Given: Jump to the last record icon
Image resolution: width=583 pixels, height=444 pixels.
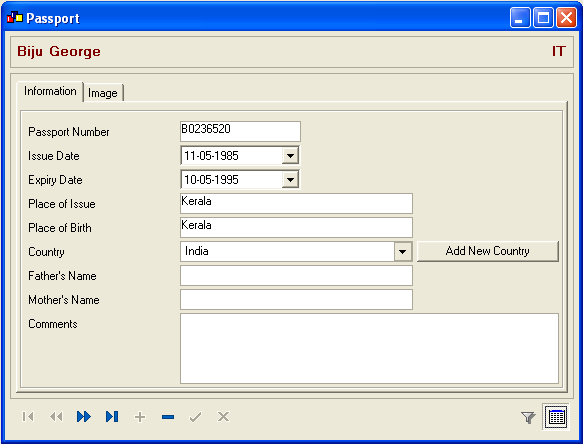Looking at the screenshot, I should pos(112,416).
